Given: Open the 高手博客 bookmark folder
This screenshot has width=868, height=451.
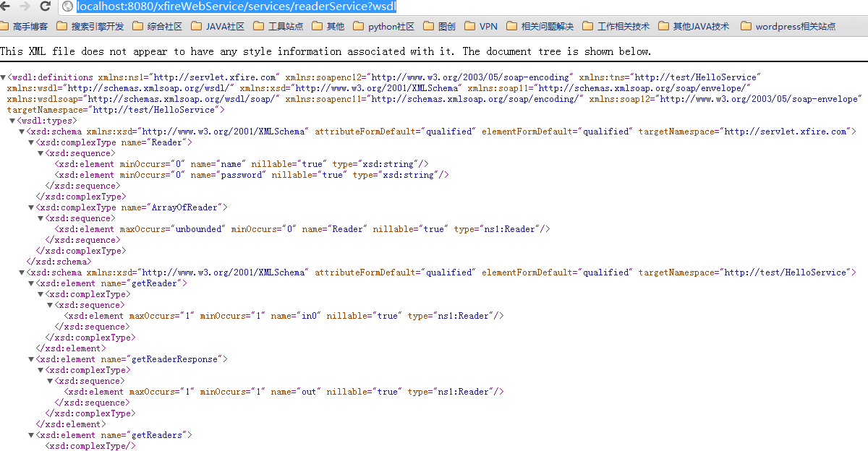Looking at the screenshot, I should click(25, 27).
